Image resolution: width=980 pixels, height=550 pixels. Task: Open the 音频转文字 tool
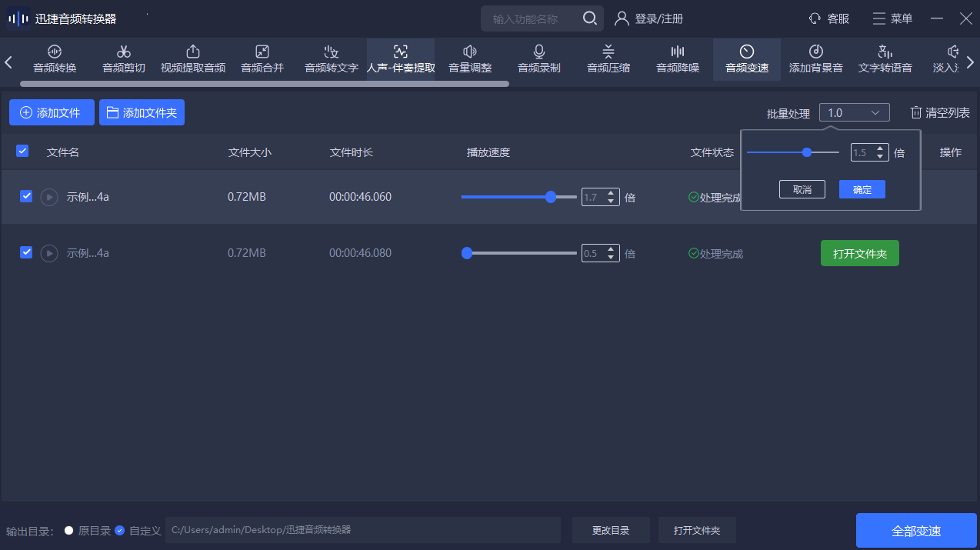332,59
